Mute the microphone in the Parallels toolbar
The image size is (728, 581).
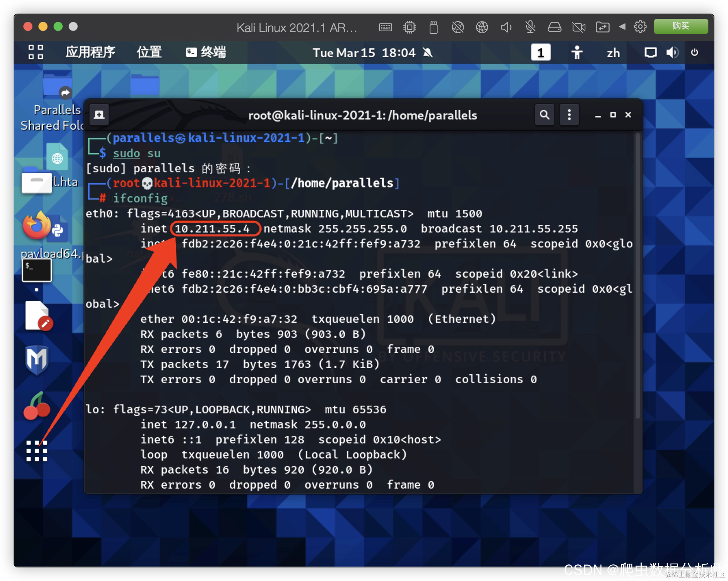click(x=530, y=26)
